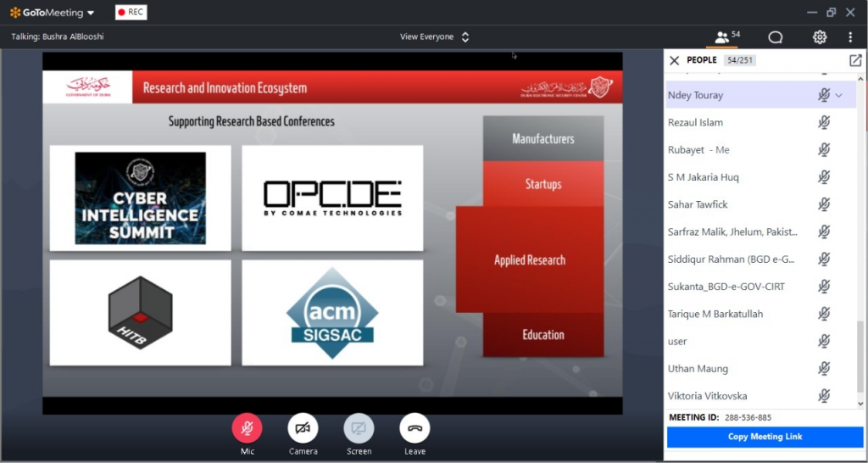
Task: Click Rezaul Islam's muted mic icon
Action: click(824, 122)
